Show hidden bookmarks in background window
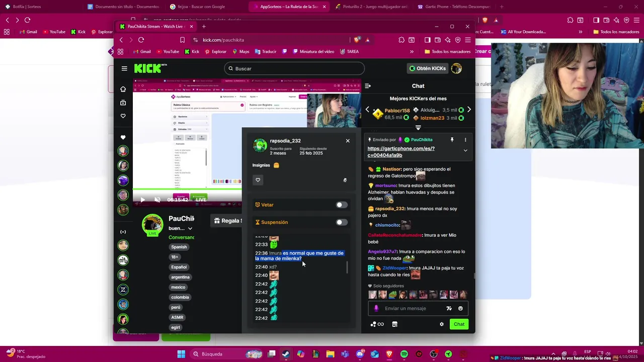The image size is (644, 362). tap(580, 32)
